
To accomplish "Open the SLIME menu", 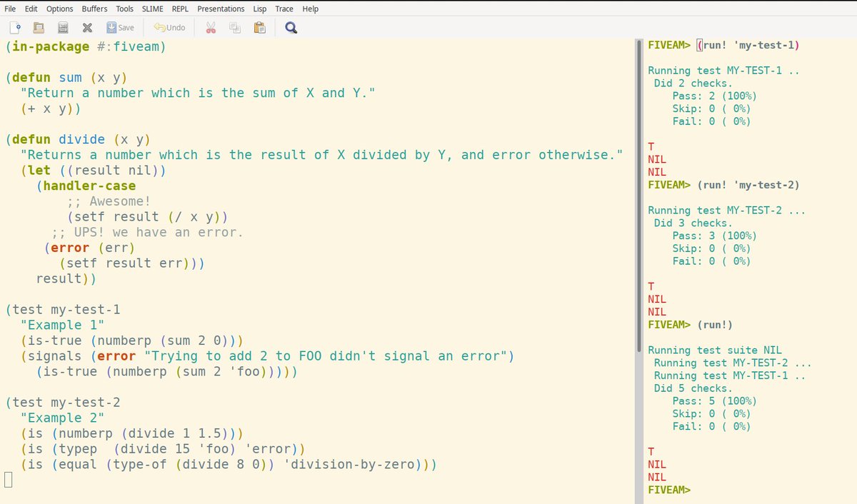I will point(152,9).
